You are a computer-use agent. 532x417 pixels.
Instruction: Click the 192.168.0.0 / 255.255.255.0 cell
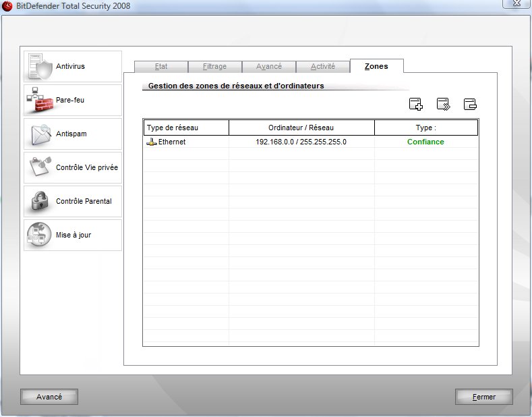[301, 142]
